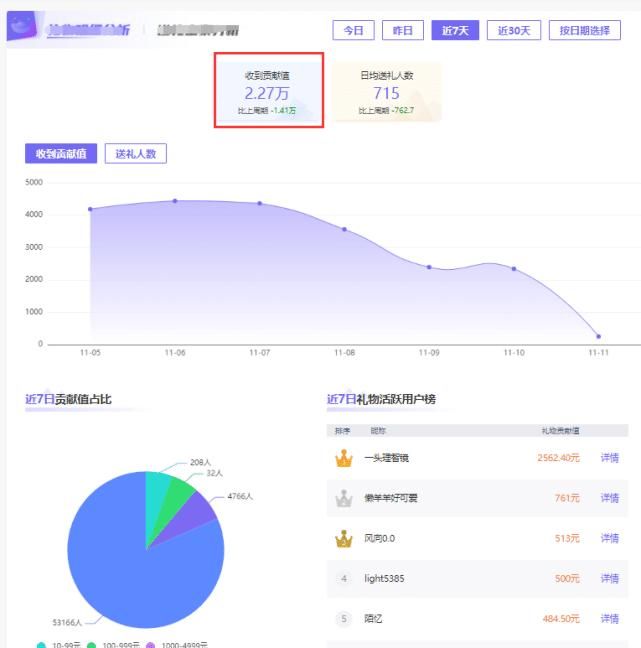641x648 pixels.
Task: Click the 513元 contribution value
Action: click(x=567, y=538)
